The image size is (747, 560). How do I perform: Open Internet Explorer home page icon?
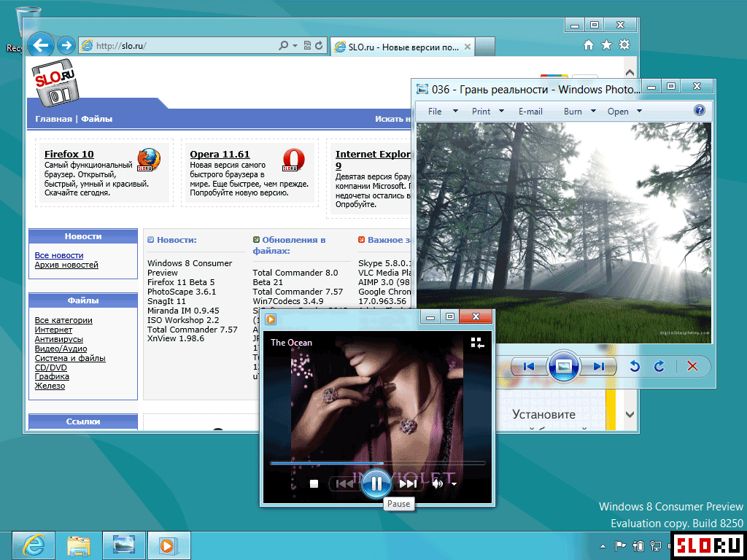coord(589,44)
